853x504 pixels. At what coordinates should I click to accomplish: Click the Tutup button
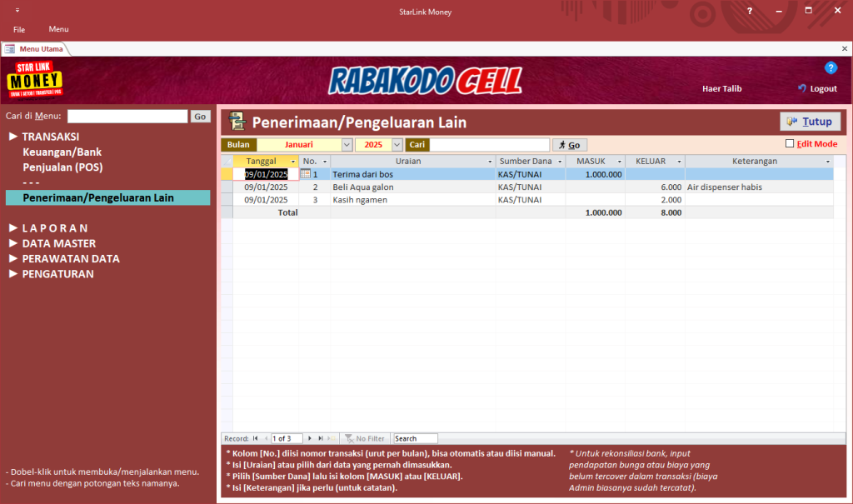[810, 122]
